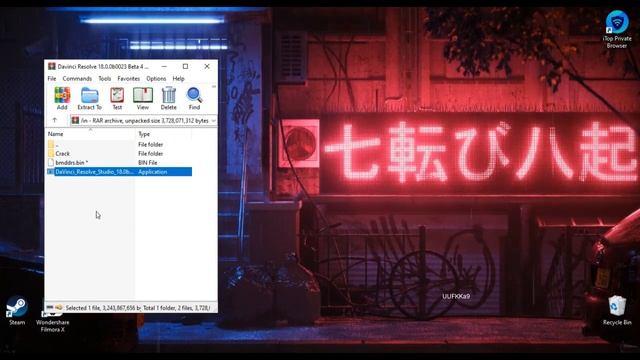Select the bmddrs.bin file row

click(118, 162)
